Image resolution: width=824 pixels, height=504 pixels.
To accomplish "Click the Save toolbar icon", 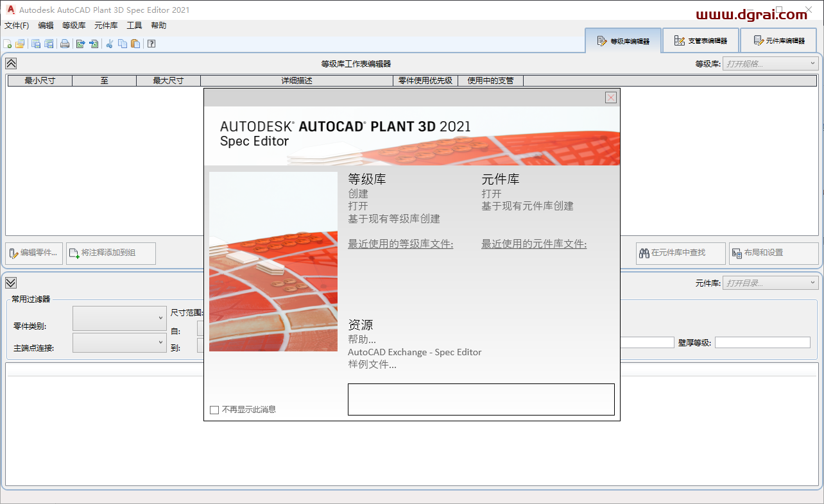I will (x=36, y=44).
